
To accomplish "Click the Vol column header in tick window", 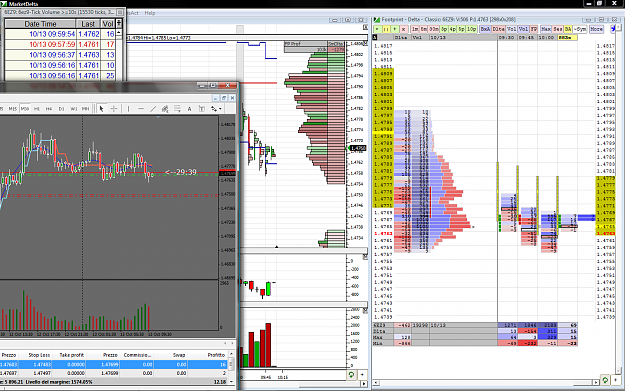I will pyautogui.click(x=108, y=24).
